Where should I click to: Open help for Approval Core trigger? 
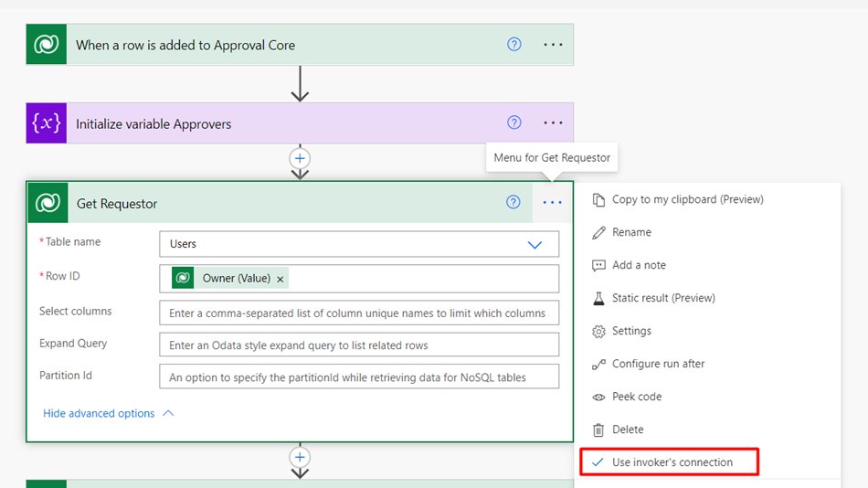pos(514,44)
